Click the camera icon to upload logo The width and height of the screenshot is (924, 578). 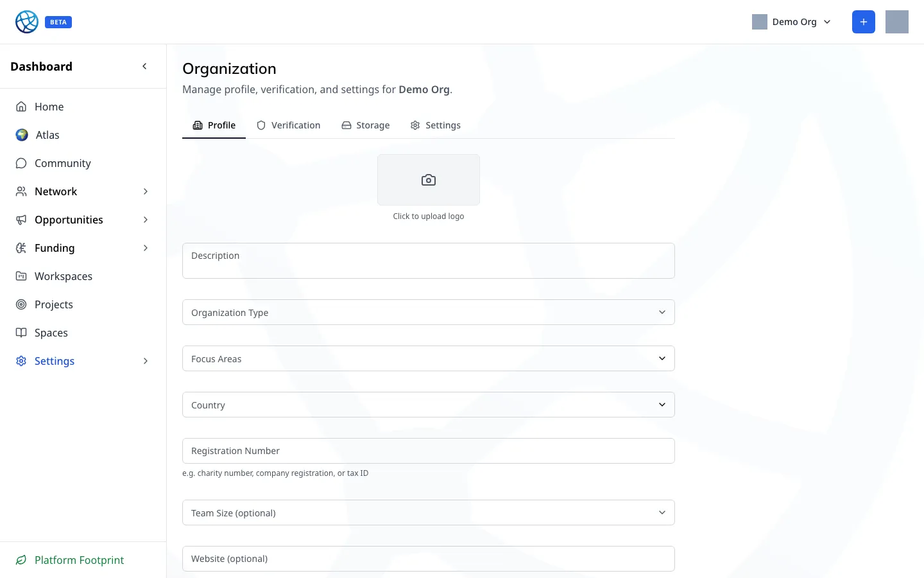(x=429, y=180)
